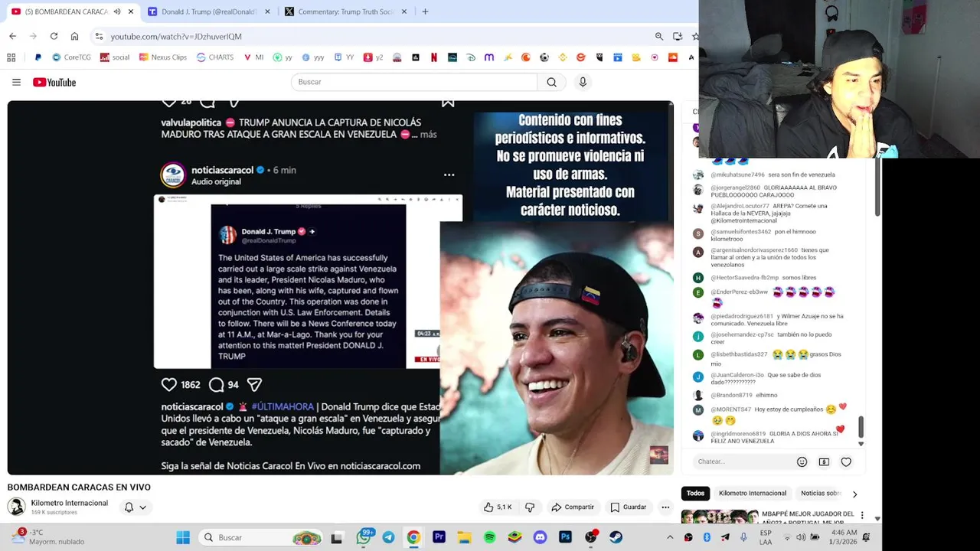Go to YouTube home via logo
Screen dimensions: 980x551
pos(54,82)
